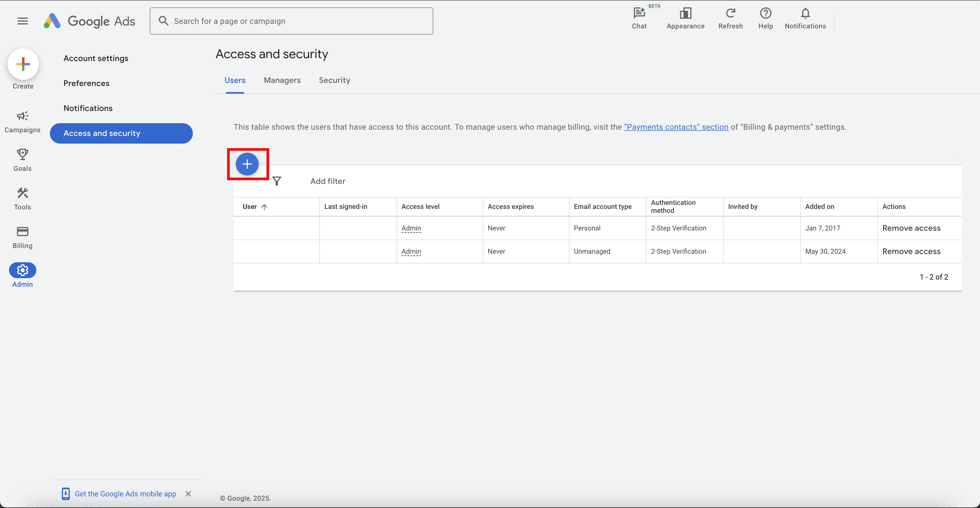980x508 pixels.
Task: Select Preferences in the sidebar
Action: point(86,83)
